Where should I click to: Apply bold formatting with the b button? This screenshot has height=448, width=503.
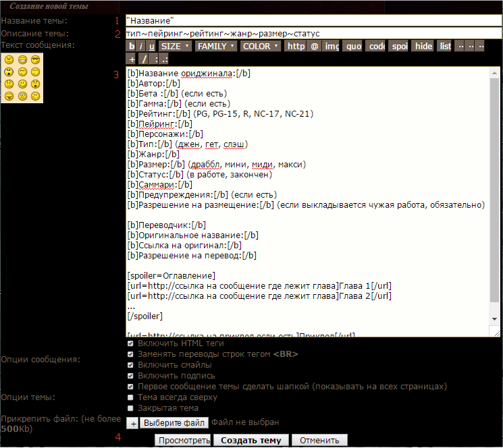pyautogui.click(x=132, y=47)
